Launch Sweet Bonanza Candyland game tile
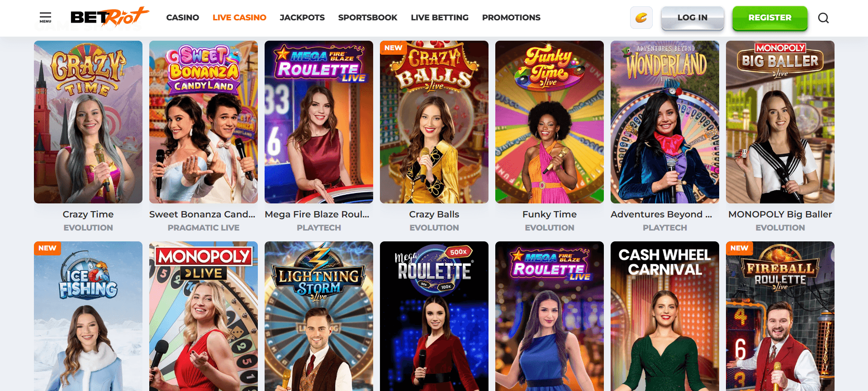 click(x=204, y=122)
